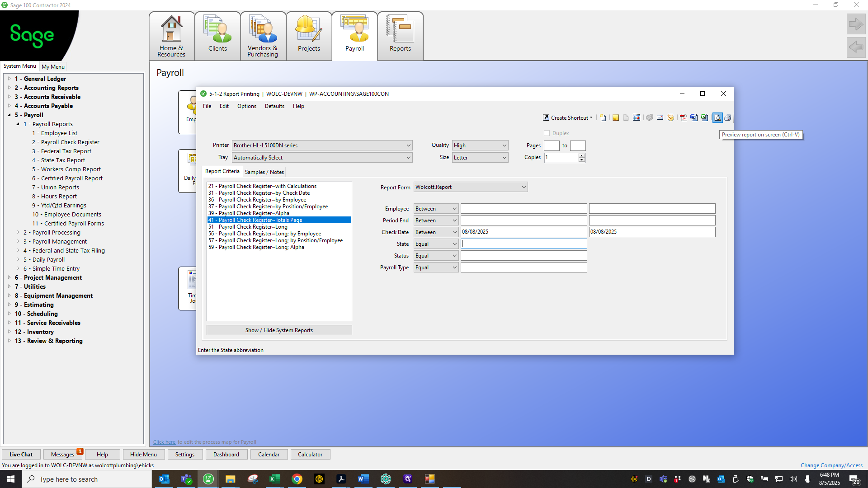
Task: Click the yellow sticky note icon
Action: (x=616, y=118)
